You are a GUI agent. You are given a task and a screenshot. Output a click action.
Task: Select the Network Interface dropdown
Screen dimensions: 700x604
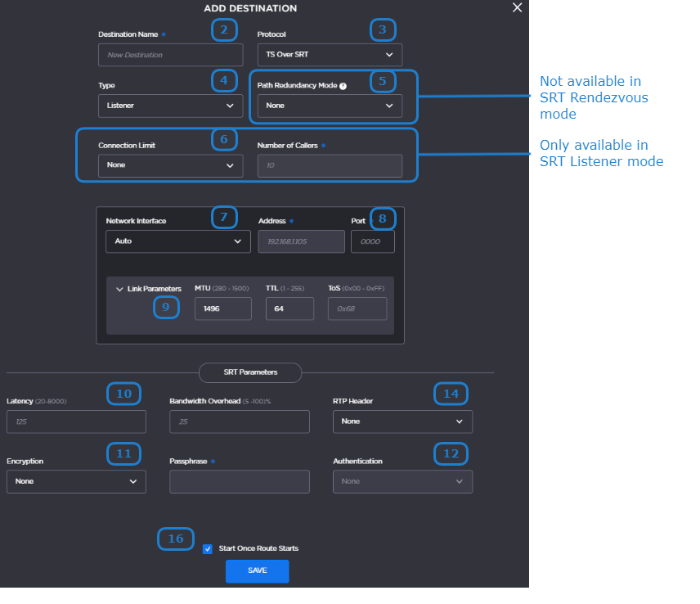pos(177,241)
